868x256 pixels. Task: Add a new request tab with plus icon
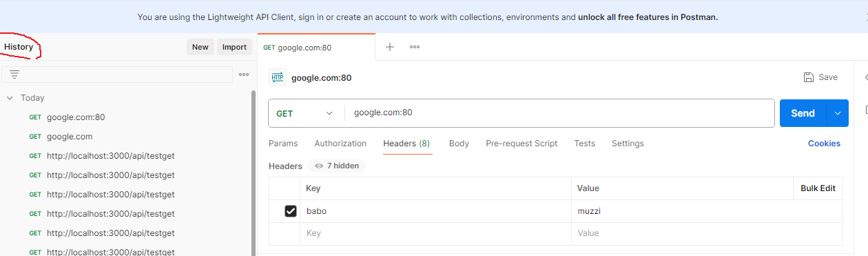coord(390,47)
